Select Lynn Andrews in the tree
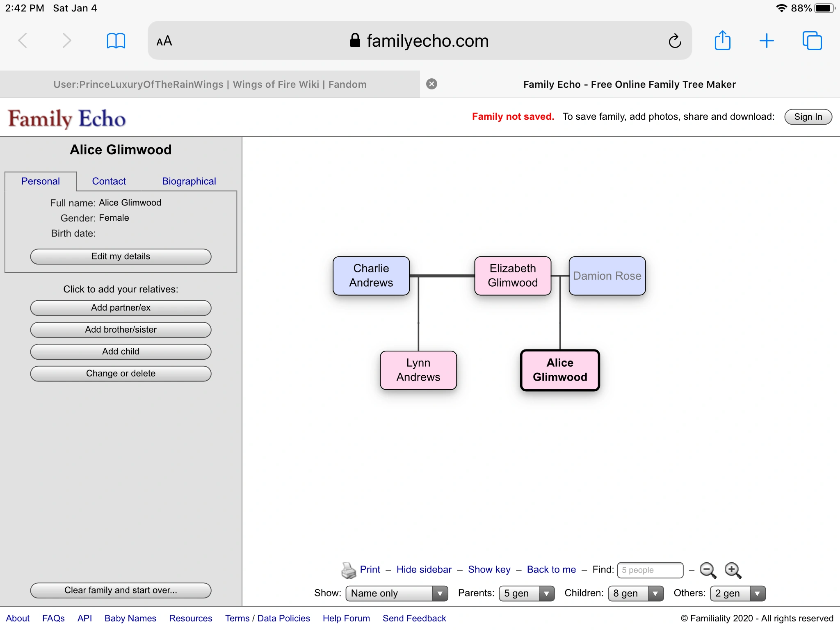The width and height of the screenshot is (840, 630). point(418,370)
